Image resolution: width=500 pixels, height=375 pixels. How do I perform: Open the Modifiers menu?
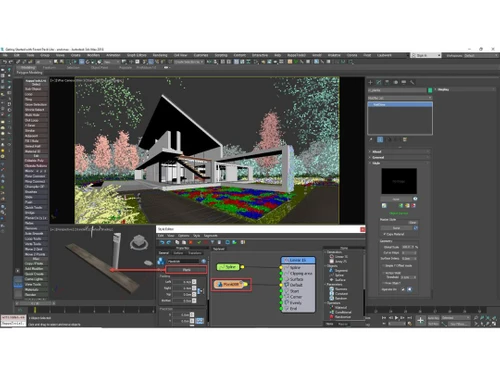(93, 55)
